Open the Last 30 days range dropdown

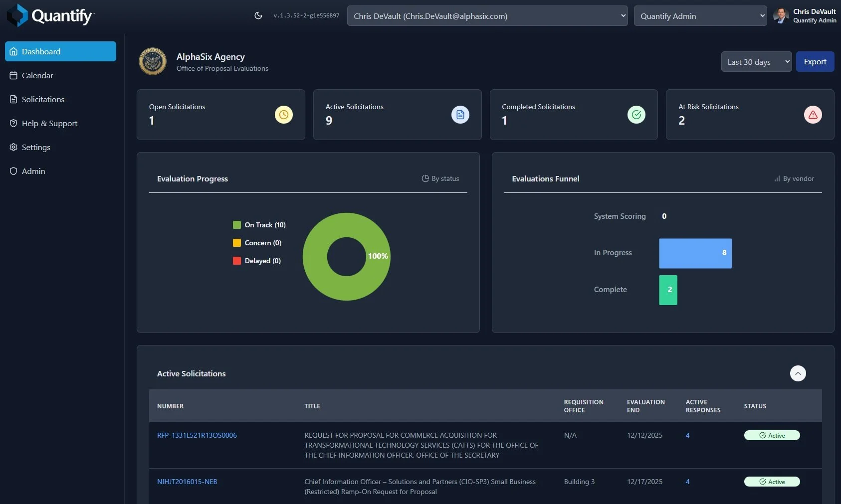click(x=756, y=62)
